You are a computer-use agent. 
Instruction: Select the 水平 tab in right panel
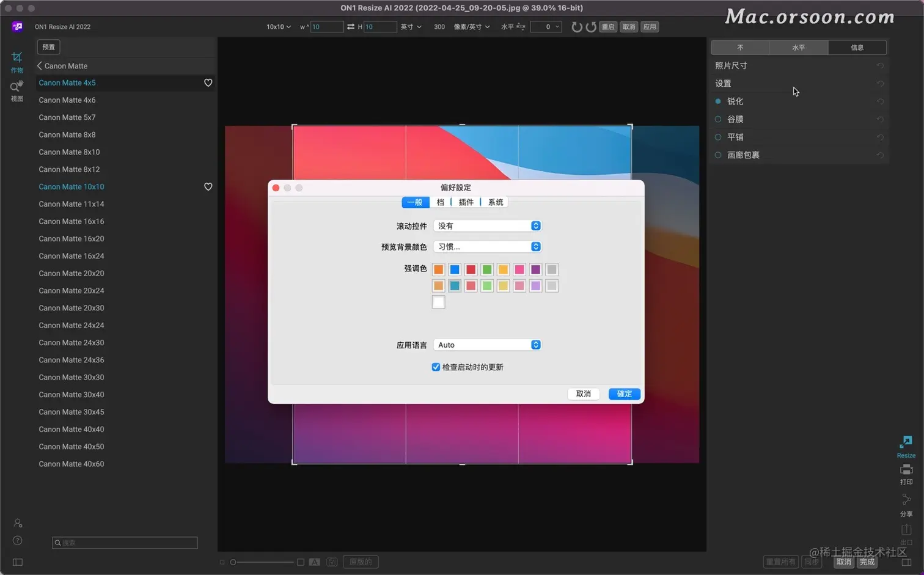point(799,48)
